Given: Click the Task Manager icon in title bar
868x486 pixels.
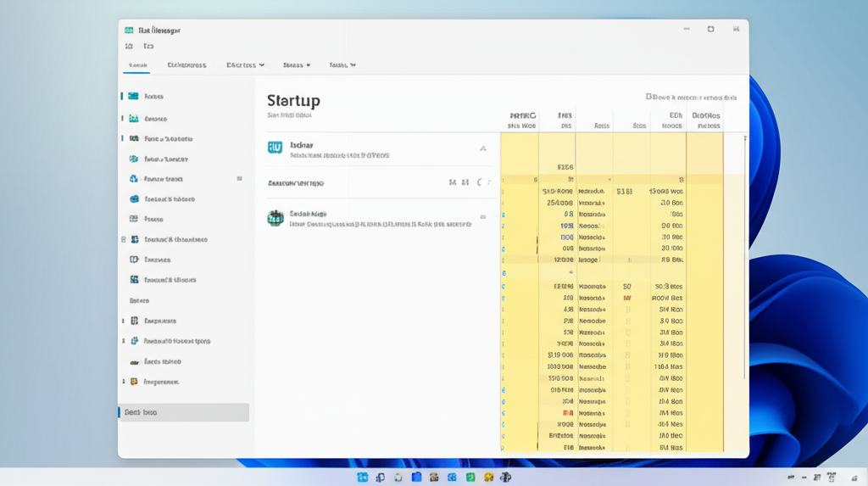Looking at the screenshot, I should coord(128,30).
